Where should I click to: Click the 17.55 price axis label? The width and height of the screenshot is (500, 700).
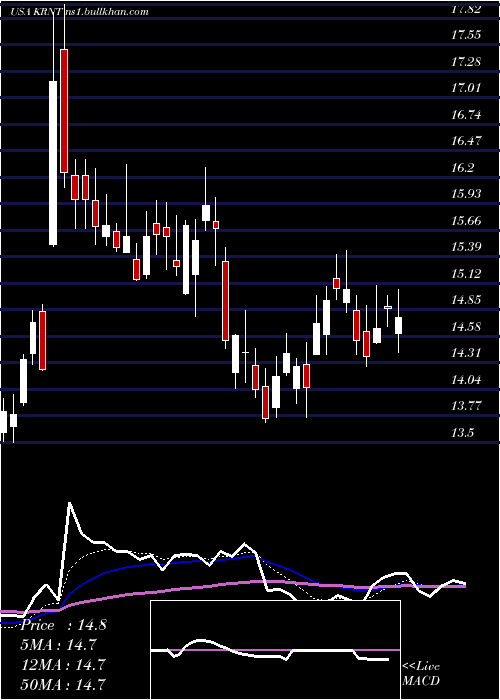point(466,35)
